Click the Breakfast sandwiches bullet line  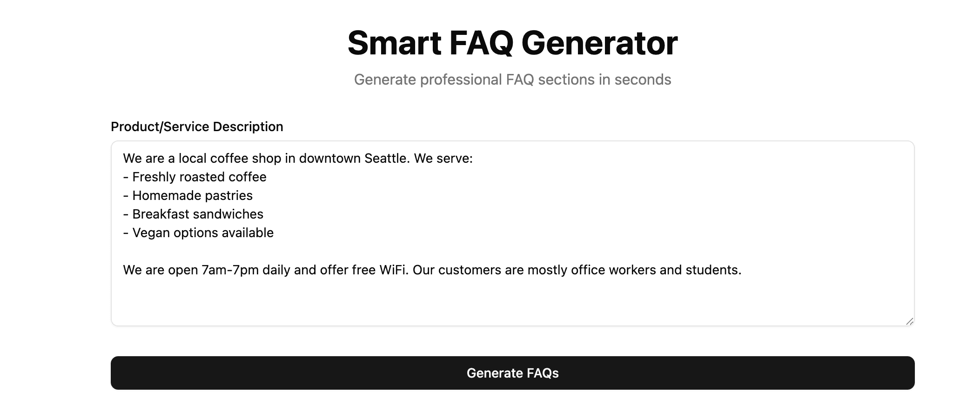pos(193,214)
